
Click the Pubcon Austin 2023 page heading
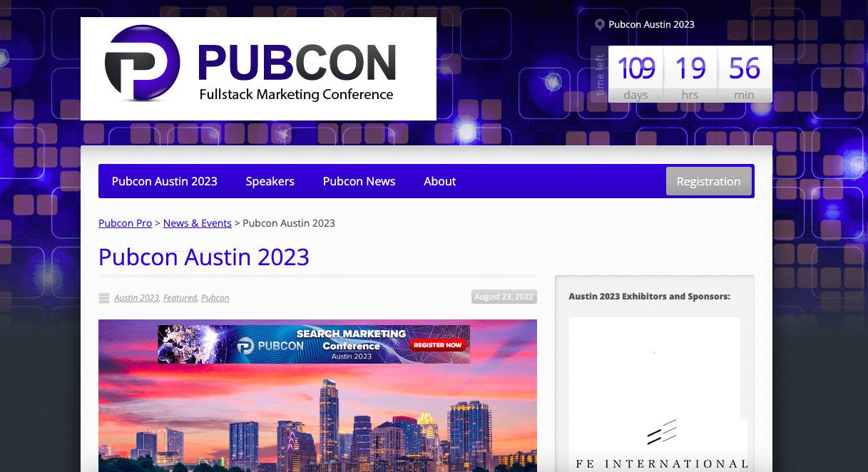tap(204, 257)
